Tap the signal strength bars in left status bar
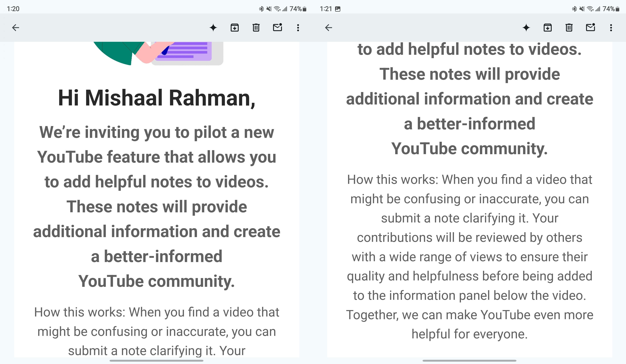This screenshot has height=364, width=626. (285, 9)
